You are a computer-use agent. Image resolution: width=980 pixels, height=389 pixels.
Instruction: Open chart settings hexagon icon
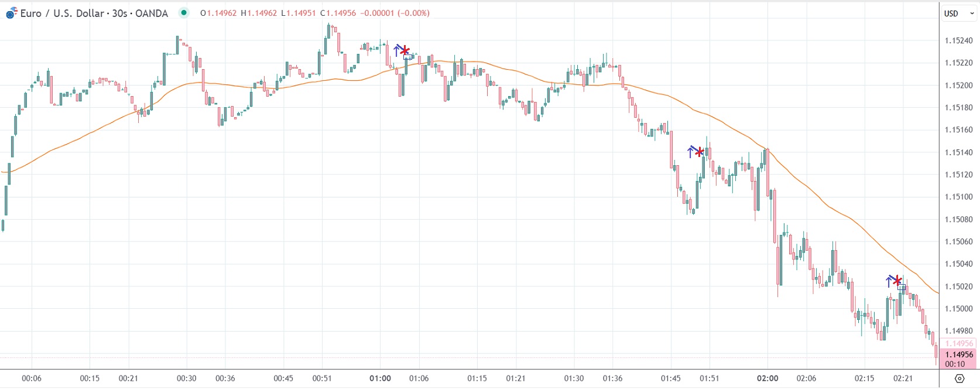click(959, 378)
